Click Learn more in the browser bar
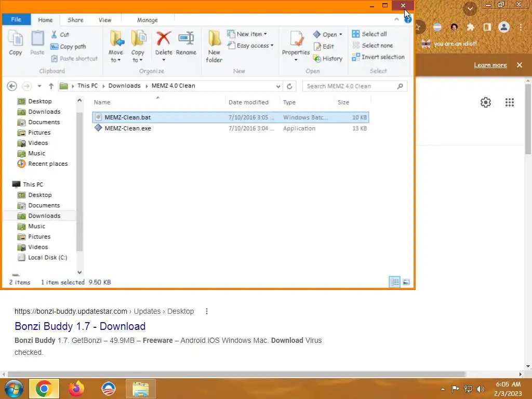This screenshot has width=532, height=399. pos(490,65)
